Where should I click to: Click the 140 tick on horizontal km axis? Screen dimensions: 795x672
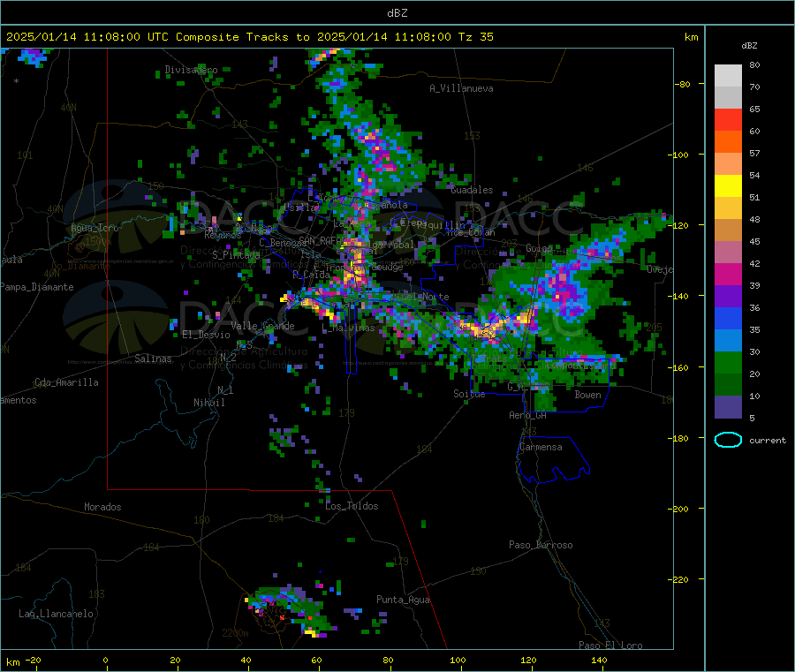click(599, 660)
